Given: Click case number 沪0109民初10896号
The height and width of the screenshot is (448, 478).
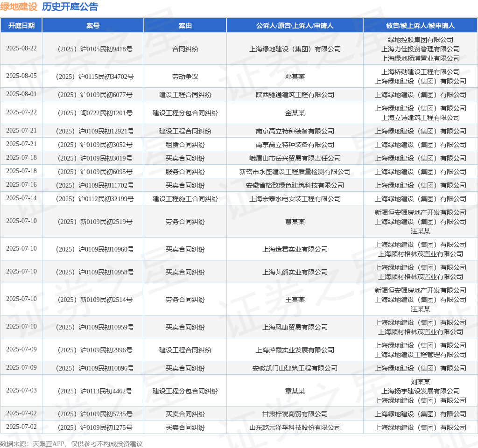Looking at the screenshot, I should pos(95,368).
